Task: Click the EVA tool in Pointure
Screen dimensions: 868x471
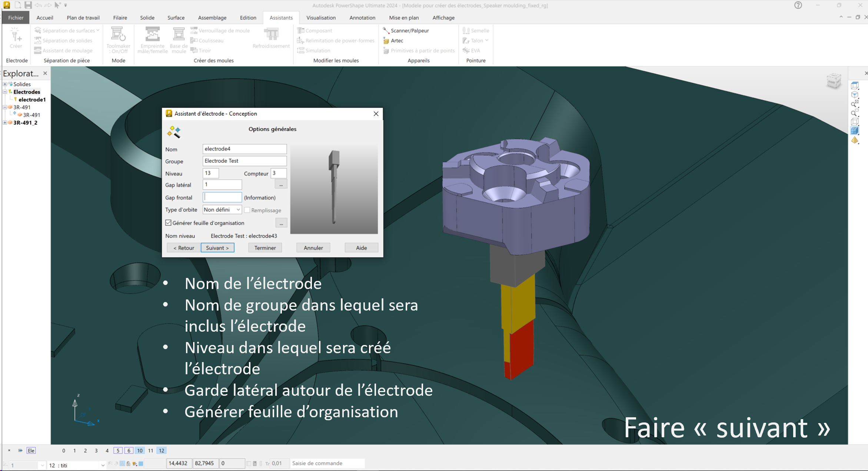Action: click(471, 50)
